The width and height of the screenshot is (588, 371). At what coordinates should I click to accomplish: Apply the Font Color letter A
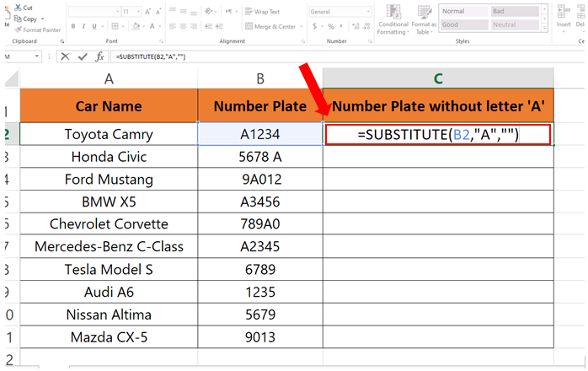coord(152,26)
